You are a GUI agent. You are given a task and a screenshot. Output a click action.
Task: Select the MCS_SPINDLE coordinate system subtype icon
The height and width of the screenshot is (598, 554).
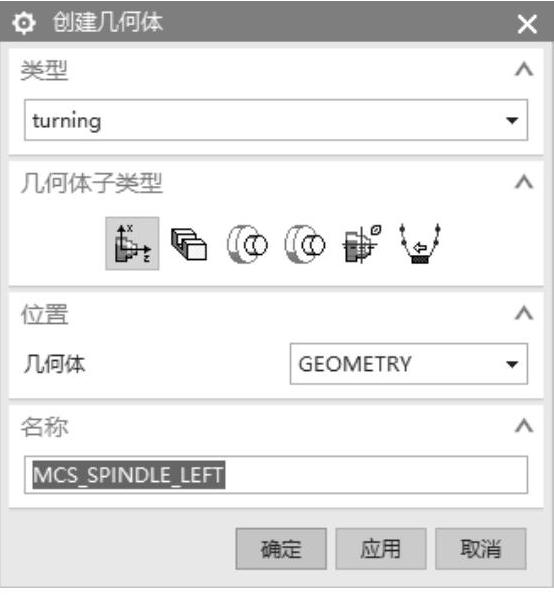pyautogui.click(x=132, y=244)
